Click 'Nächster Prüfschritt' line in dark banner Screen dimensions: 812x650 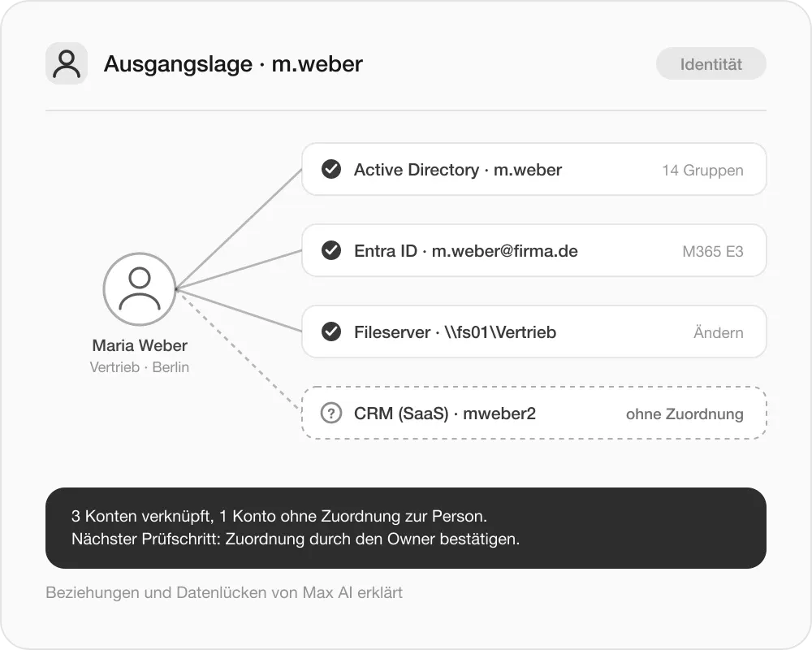tap(296, 539)
